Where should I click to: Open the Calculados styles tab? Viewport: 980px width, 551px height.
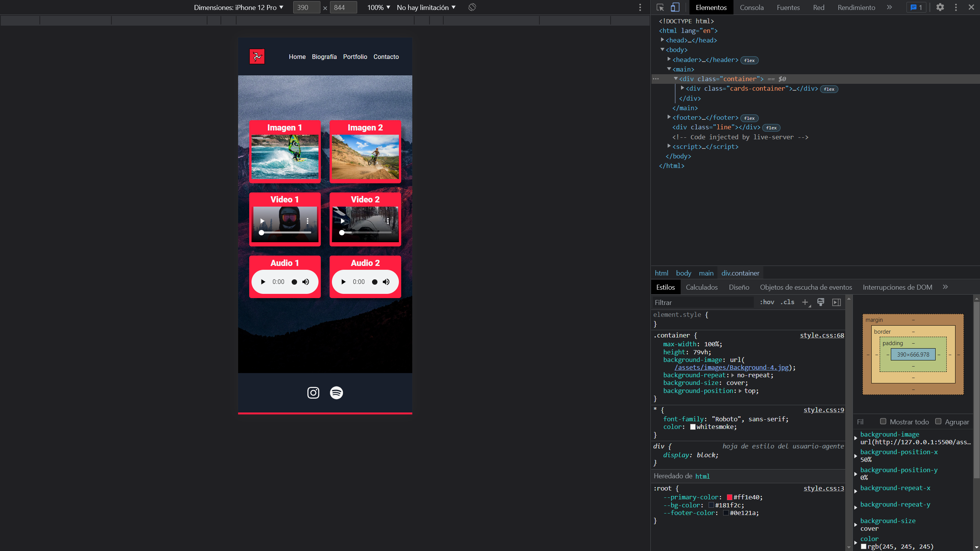point(702,287)
